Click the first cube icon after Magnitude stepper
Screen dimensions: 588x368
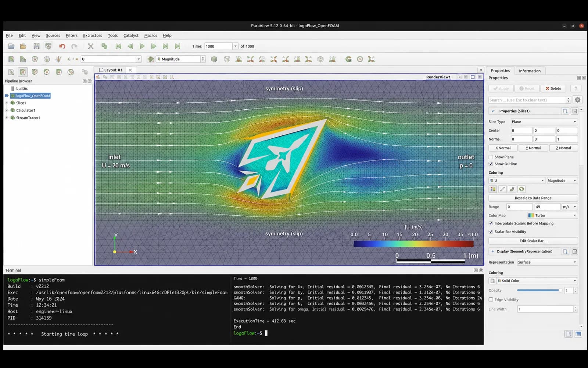coord(214,59)
